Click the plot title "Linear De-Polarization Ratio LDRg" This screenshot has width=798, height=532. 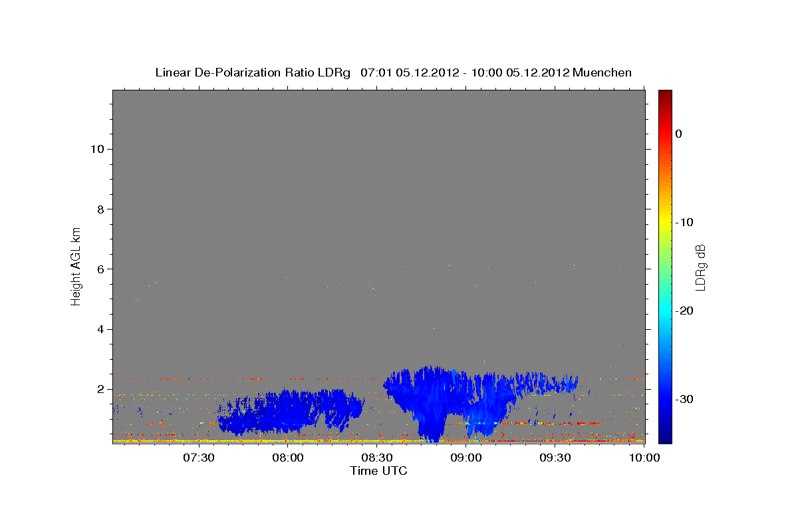(x=252, y=72)
